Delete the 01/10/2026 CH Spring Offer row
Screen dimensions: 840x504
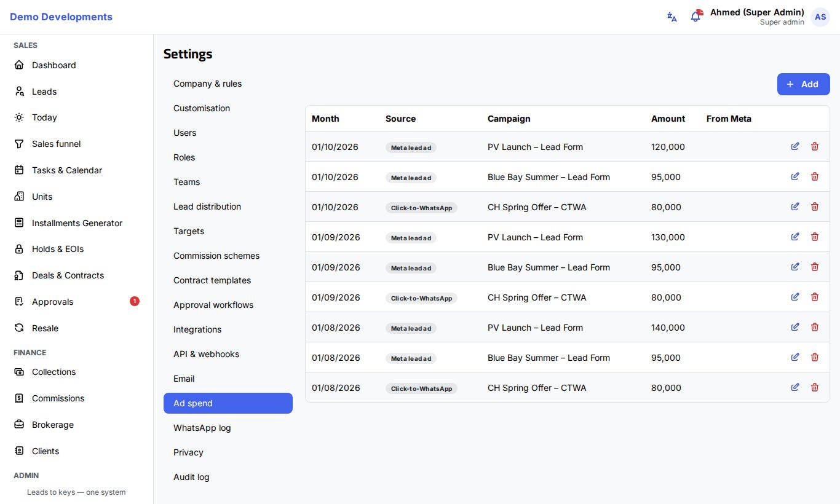(x=815, y=207)
